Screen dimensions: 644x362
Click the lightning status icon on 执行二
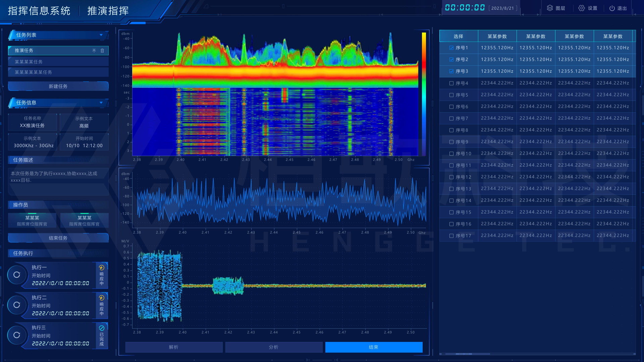(102, 298)
